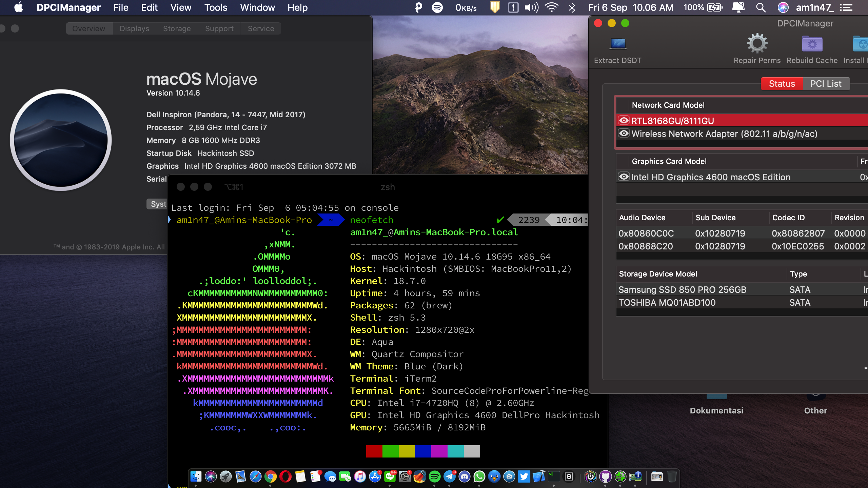Click the battery status icon
868x488 pixels.
715,7
